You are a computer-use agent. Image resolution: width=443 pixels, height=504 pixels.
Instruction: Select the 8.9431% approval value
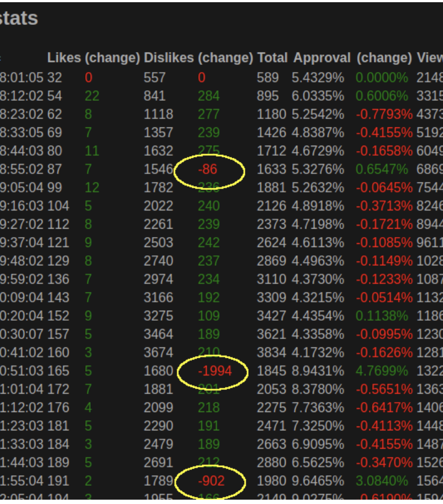point(318,371)
